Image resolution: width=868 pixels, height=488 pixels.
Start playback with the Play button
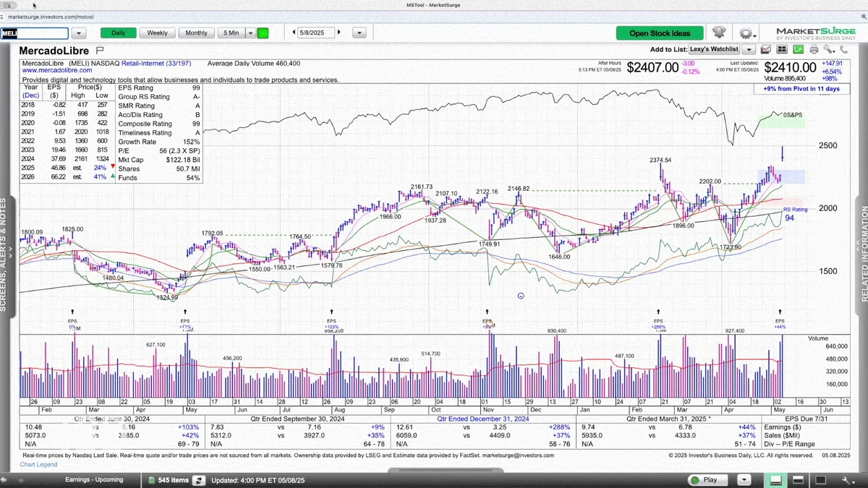(709, 480)
